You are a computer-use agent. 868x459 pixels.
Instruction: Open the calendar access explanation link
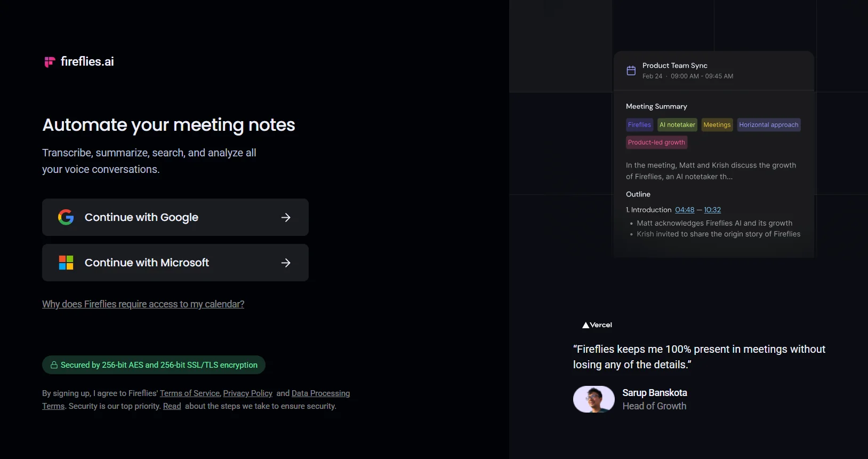point(143,304)
